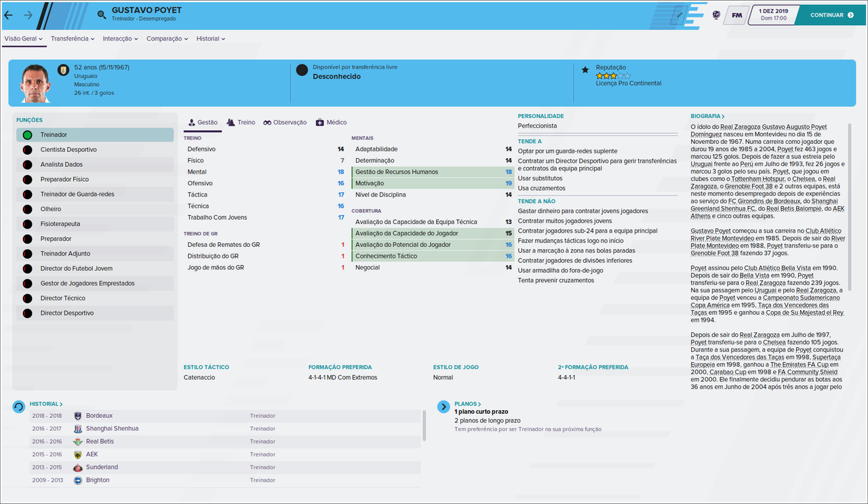Expand the Historial section heading
The width and height of the screenshot is (868, 504).
46,404
